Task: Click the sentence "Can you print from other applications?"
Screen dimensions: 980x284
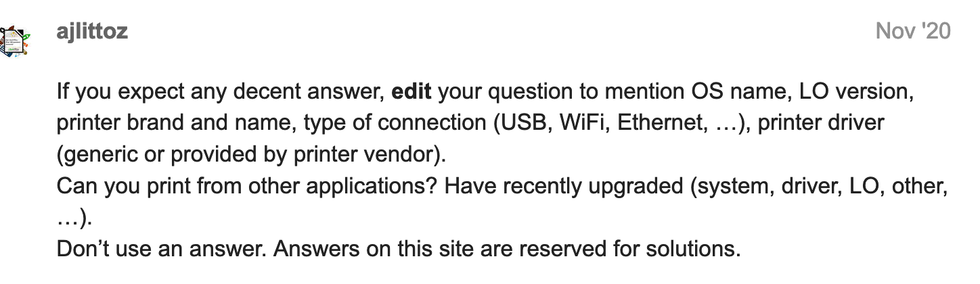Action: [247, 186]
